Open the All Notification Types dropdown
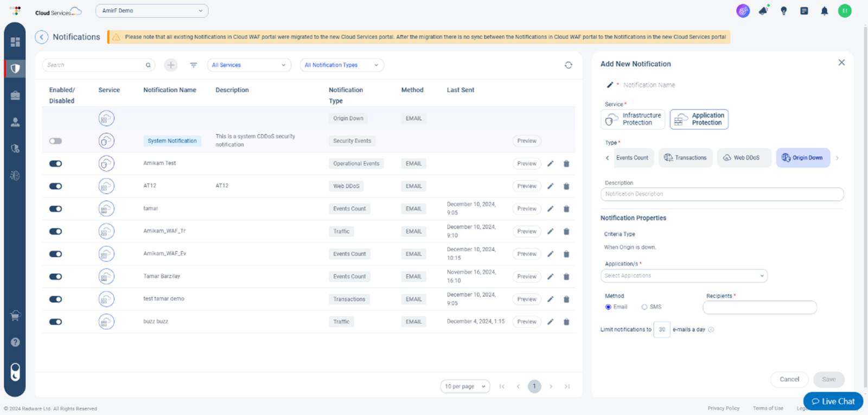Image resolution: width=868 pixels, height=415 pixels. point(342,65)
